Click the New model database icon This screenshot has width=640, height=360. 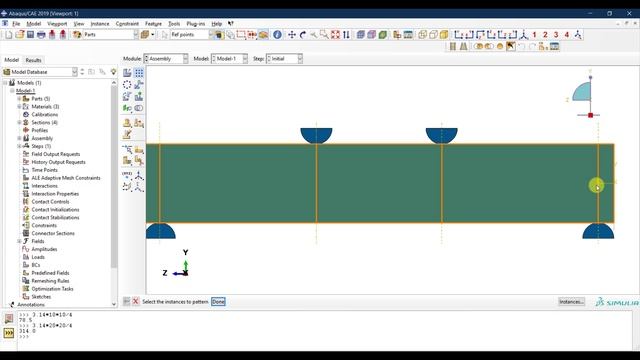9,35
